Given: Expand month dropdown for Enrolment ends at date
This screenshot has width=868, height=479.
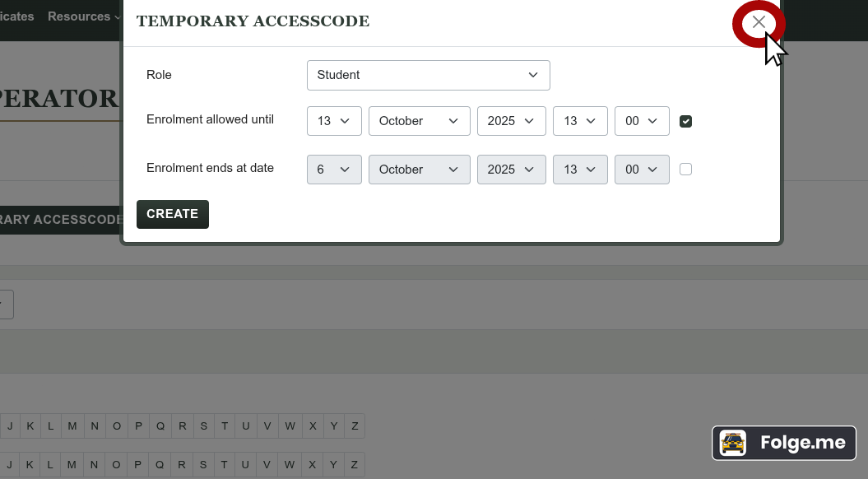Looking at the screenshot, I should [x=419, y=170].
